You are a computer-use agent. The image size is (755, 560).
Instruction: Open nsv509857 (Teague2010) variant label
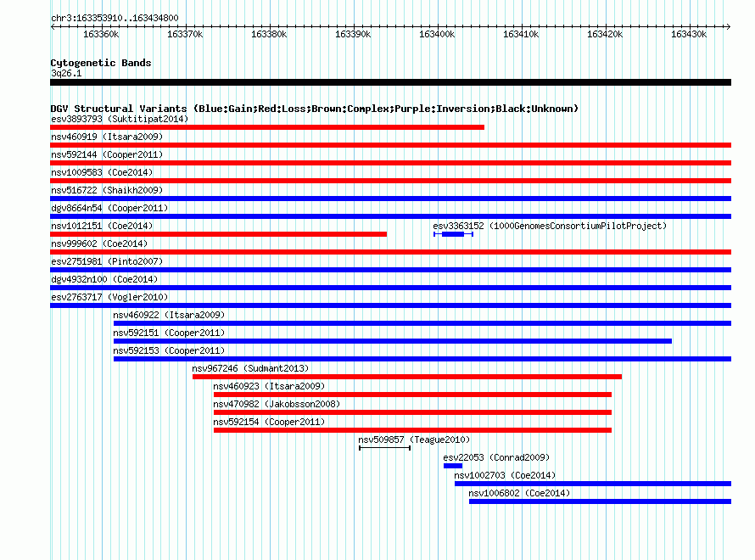[414, 440]
